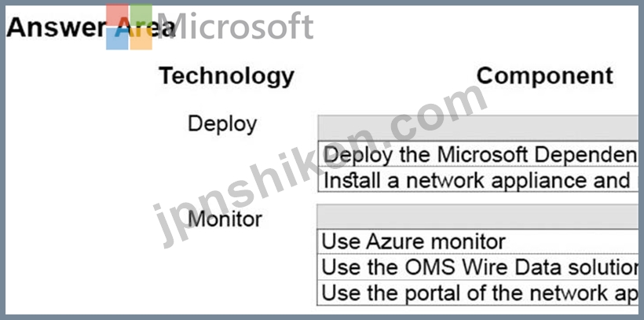This screenshot has height=320, width=644.
Task: Select the Technology column header
Action: [x=227, y=75]
